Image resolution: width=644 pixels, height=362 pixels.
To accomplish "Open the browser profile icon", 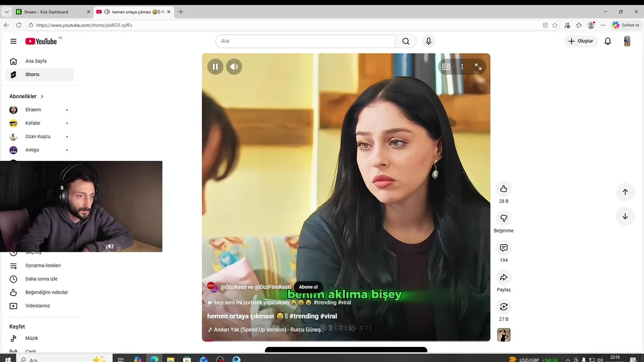I will [591, 25].
